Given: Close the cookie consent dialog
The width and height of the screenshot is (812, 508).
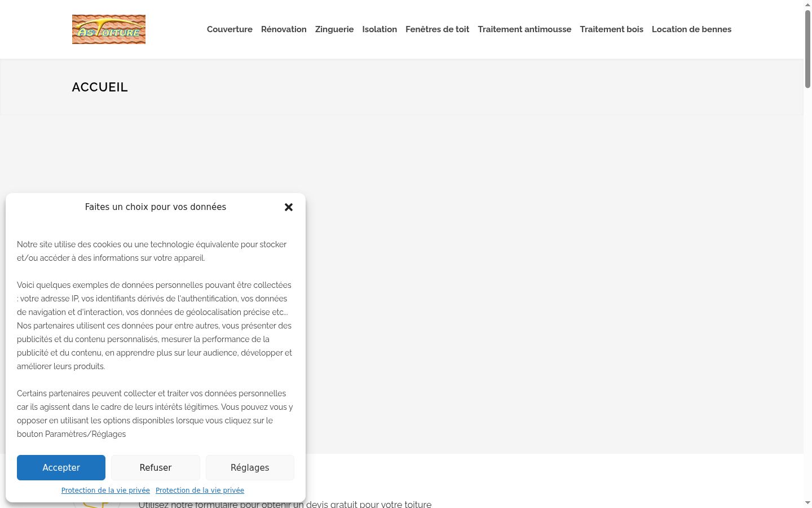Looking at the screenshot, I should tap(289, 207).
